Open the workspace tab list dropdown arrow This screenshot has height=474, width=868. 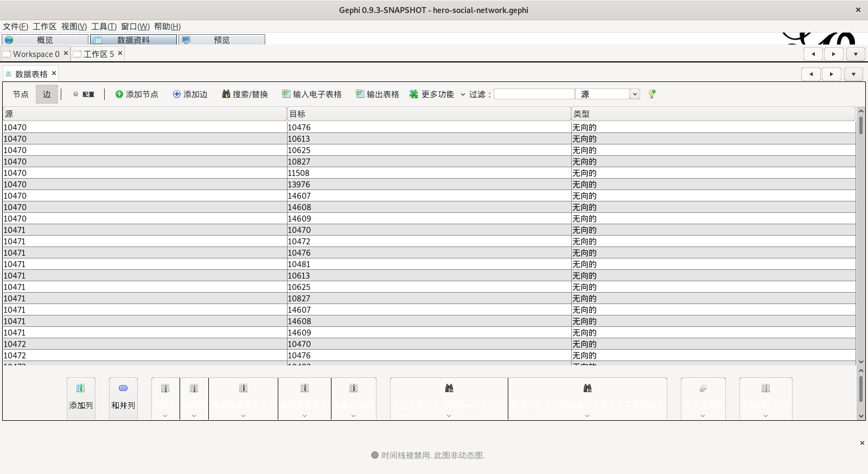(856, 54)
